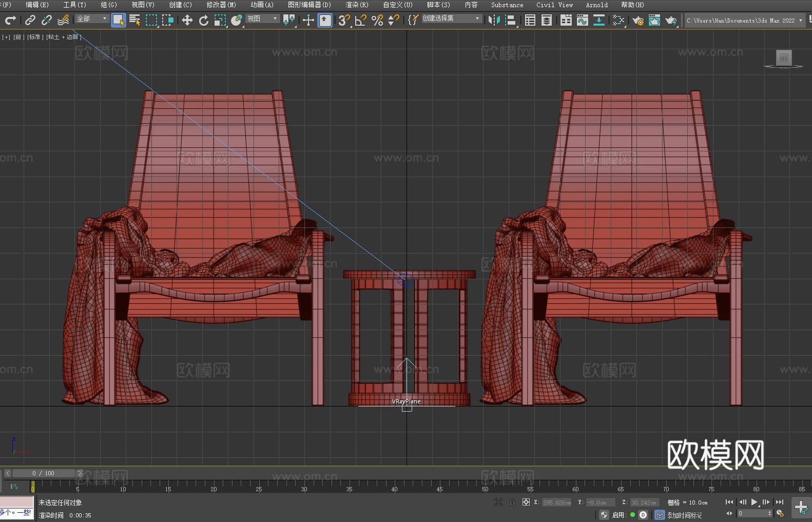The width and height of the screenshot is (812, 522).
Task: Open the 编辑(E) menu
Action: 37,5
